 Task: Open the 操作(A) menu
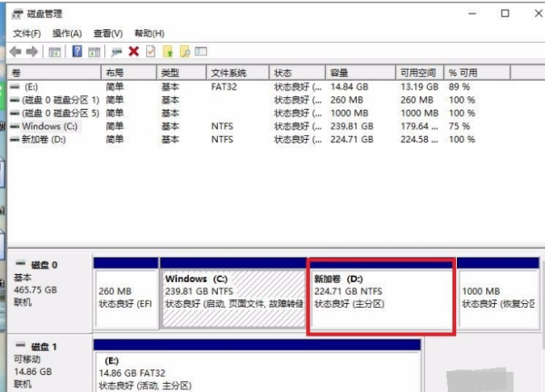pos(67,34)
